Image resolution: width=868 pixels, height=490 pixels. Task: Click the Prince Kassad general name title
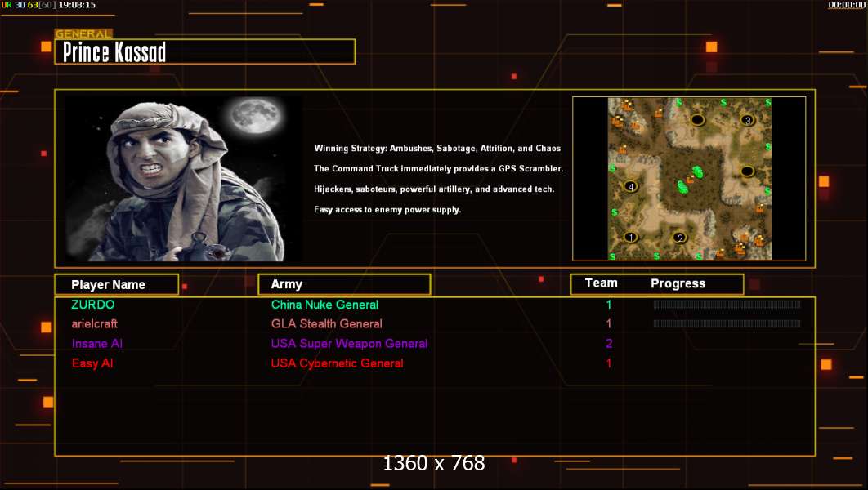point(114,52)
